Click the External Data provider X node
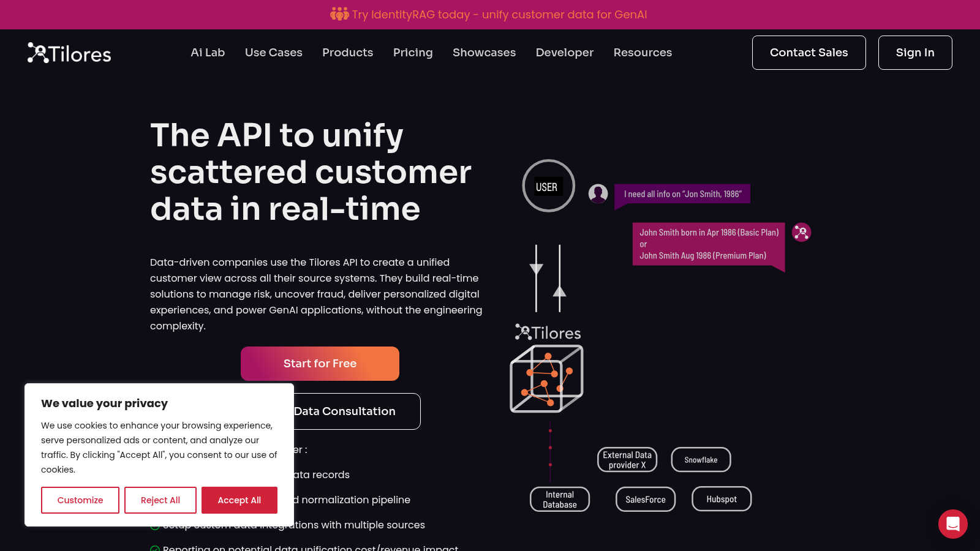980x551 pixels. coord(627,460)
